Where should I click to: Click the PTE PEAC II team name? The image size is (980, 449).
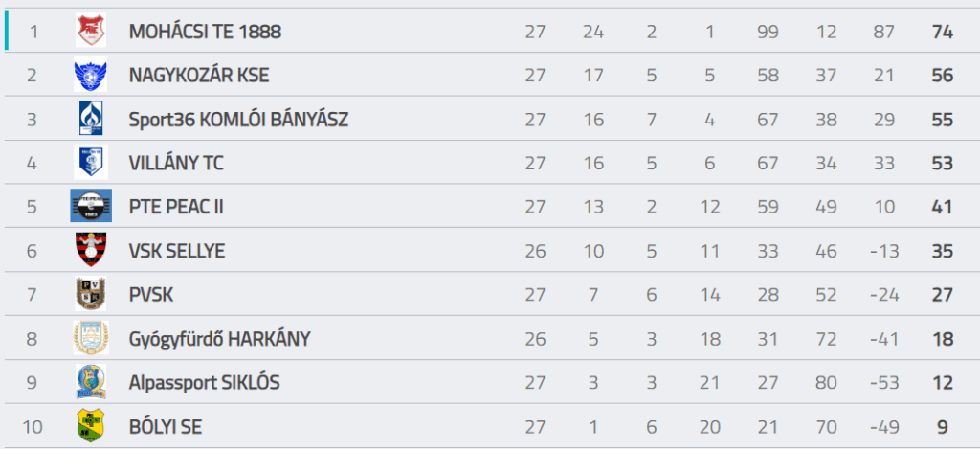point(176,207)
